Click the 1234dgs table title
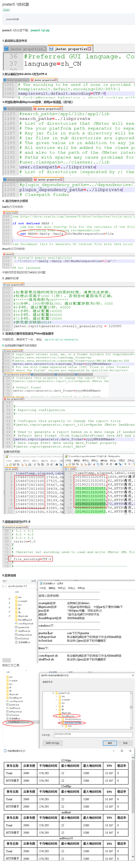The width and height of the screenshot is (139, 868). click(x=66, y=760)
